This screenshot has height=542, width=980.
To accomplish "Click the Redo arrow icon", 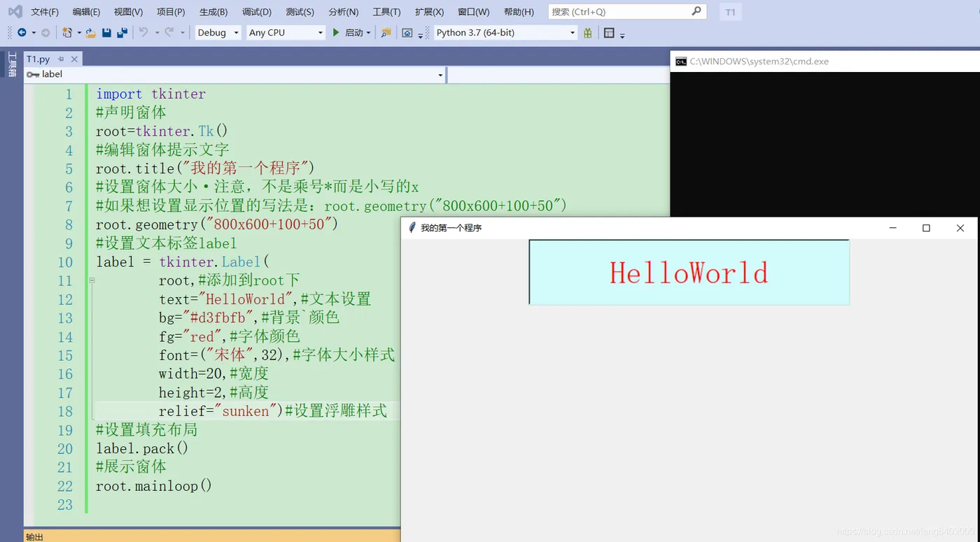I will 169,33.
